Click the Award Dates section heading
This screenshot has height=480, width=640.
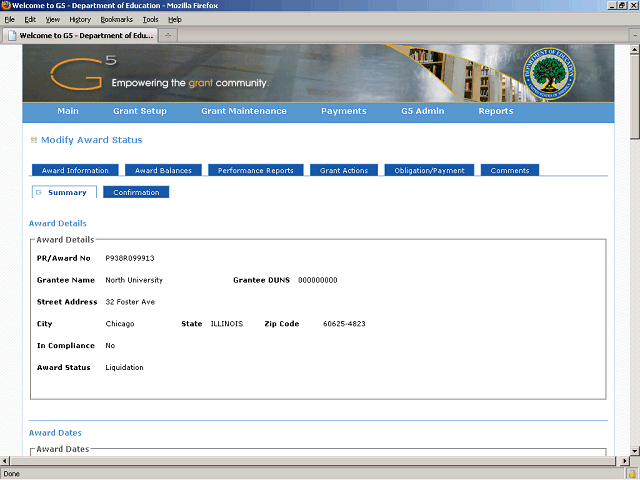click(55, 433)
